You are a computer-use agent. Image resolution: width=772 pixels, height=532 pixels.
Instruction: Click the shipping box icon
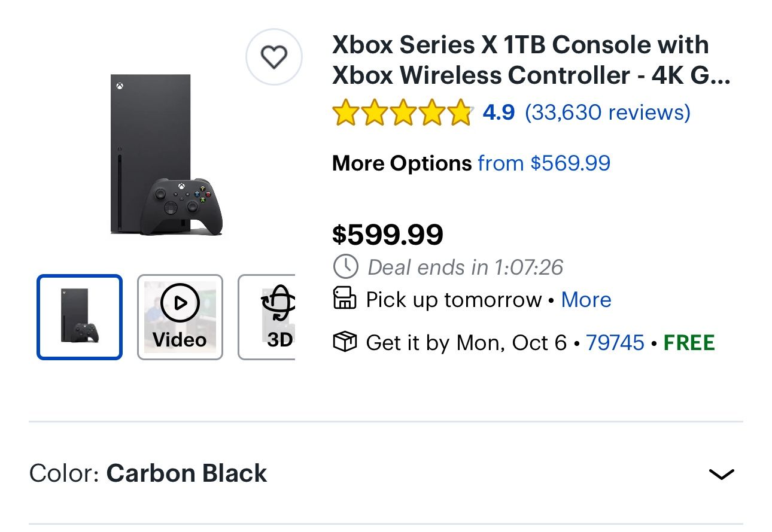[345, 342]
